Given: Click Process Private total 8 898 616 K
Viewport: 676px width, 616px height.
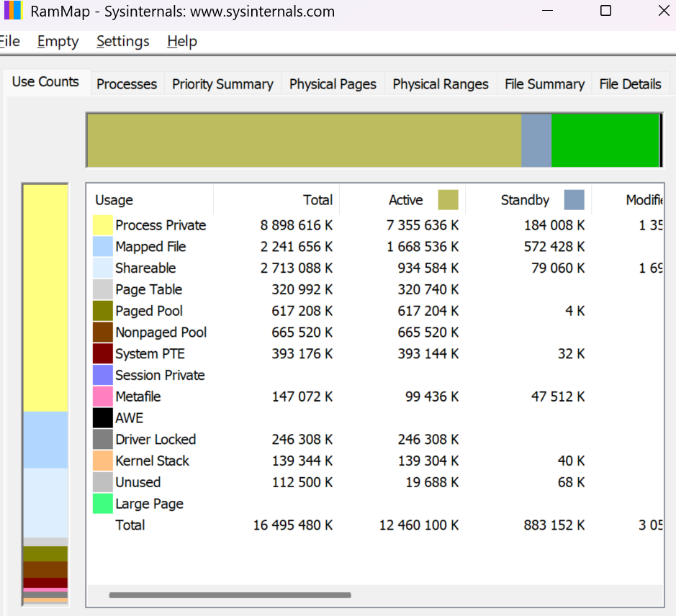Looking at the screenshot, I should pos(296,225).
